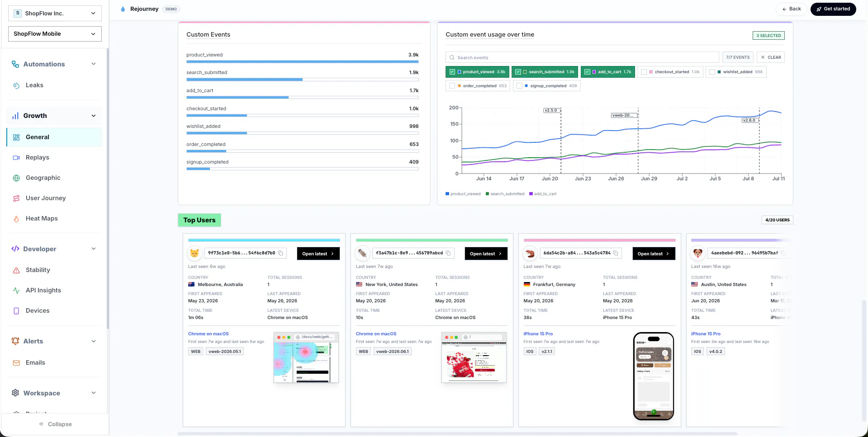Collapse the Alerts section chevron
Image resolution: width=868 pixels, height=437 pixels.
(94, 341)
